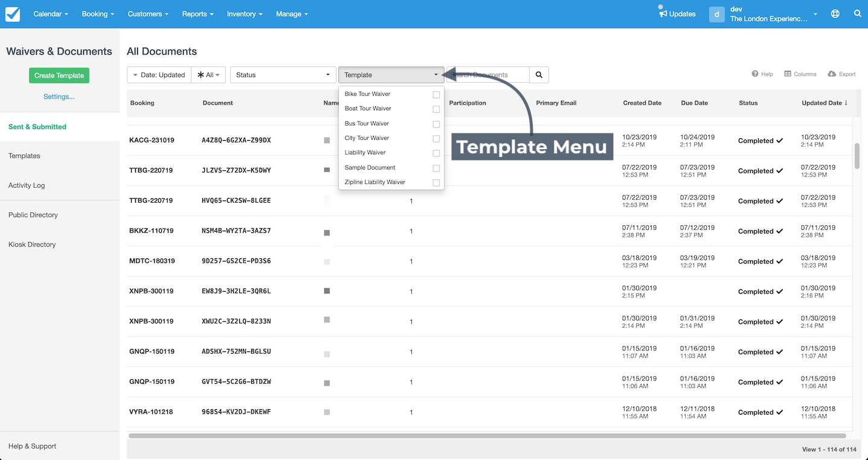Image resolution: width=868 pixels, height=460 pixels.
Task: Open document XWU2C-3Z2LQ-8233N
Action: point(236,321)
